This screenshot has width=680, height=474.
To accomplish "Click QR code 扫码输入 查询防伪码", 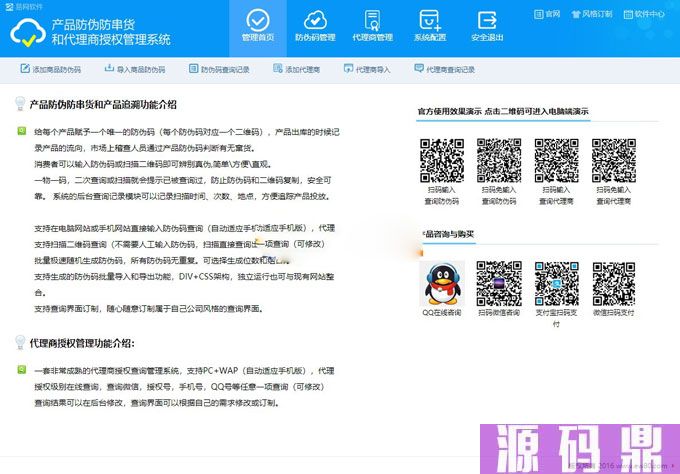I will (x=442, y=160).
